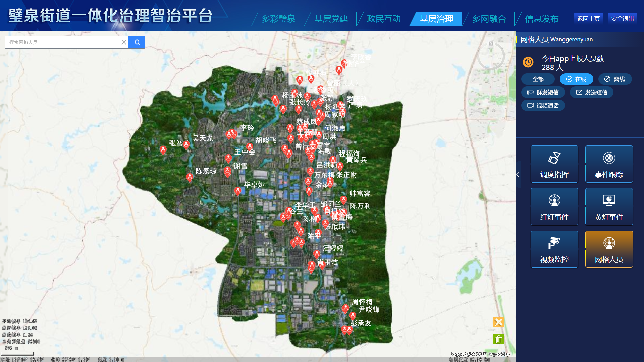This screenshot has height=362, width=644.
Task: Click the 返回主页 return home button
Action: pos(588,19)
